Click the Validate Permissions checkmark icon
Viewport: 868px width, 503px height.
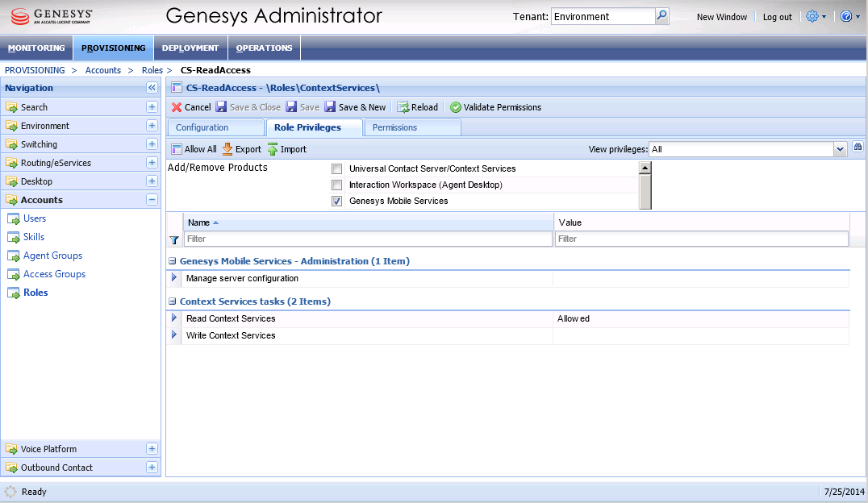[456, 107]
